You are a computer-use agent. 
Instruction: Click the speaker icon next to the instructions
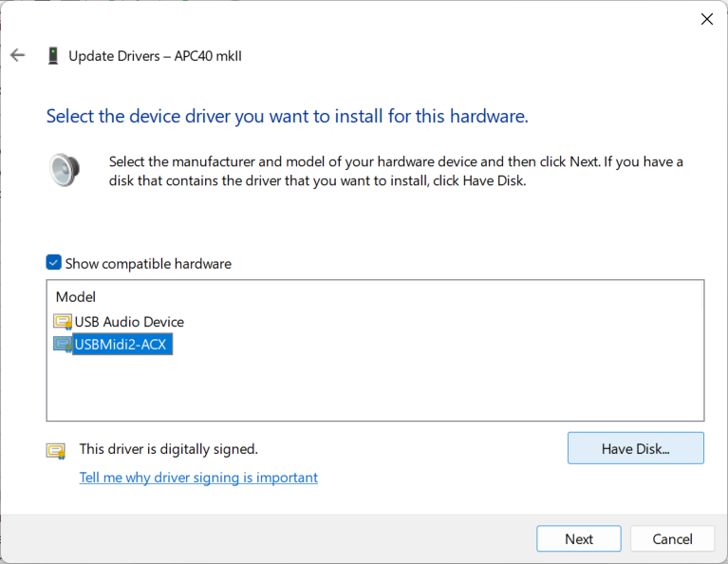point(64,170)
